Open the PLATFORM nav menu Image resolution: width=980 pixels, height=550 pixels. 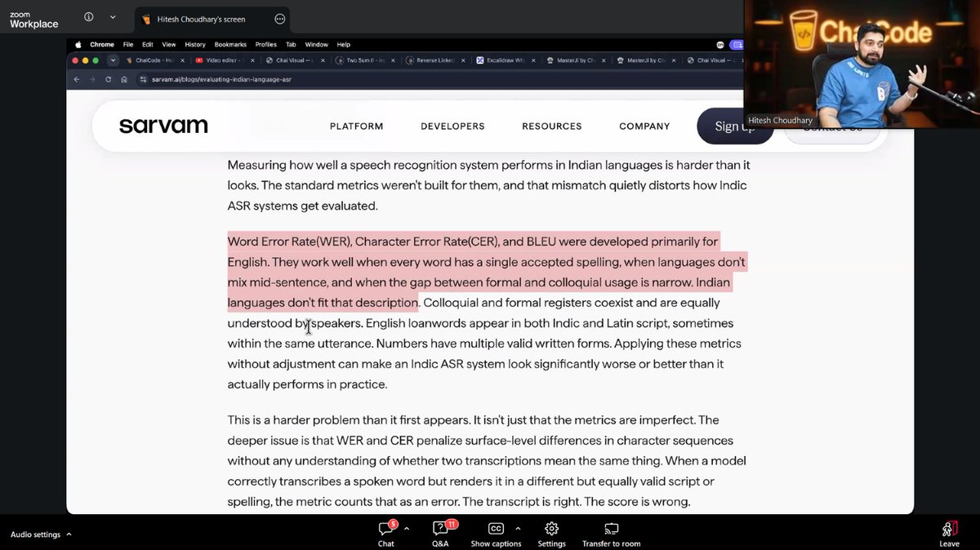[356, 126]
